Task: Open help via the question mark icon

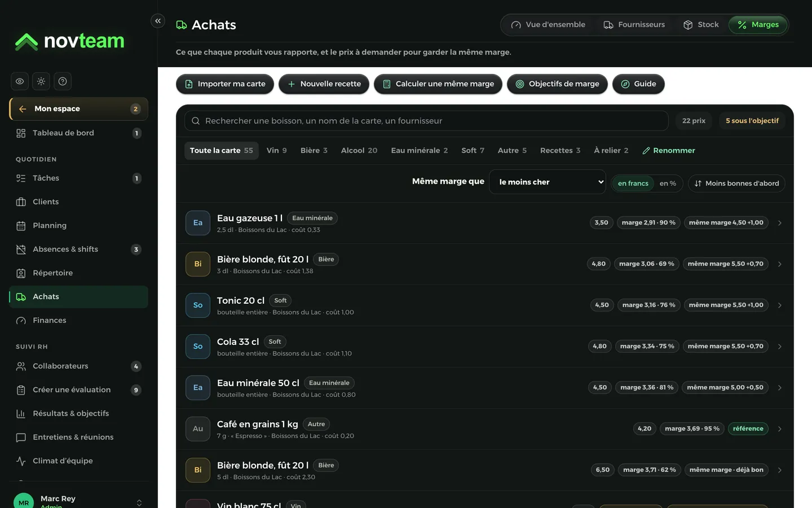Action: (x=63, y=81)
